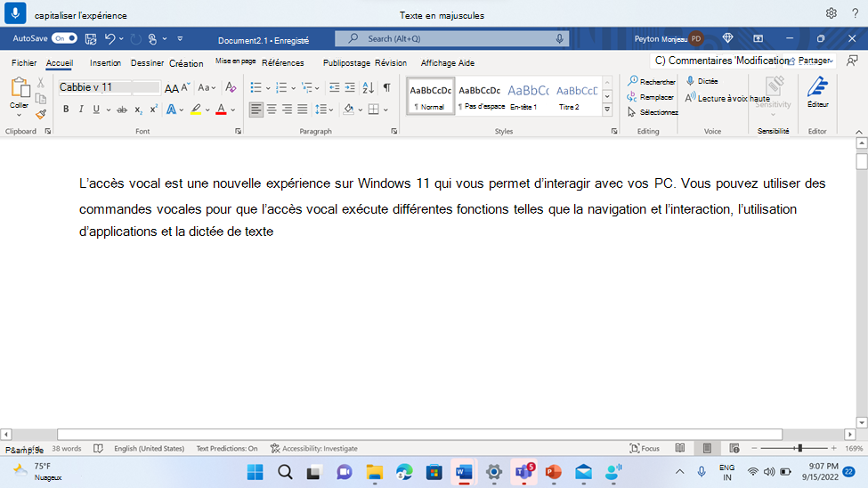Collapse the ribbon chevron

point(858,132)
